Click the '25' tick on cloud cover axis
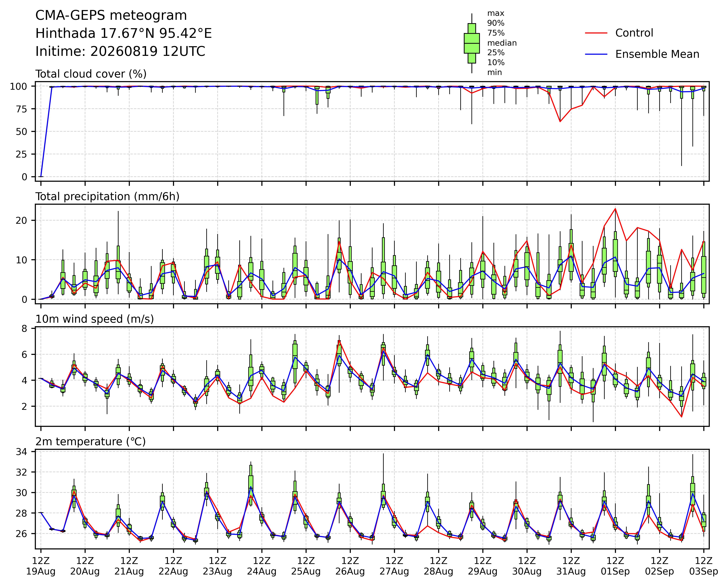Image resolution: width=728 pixels, height=586 pixels. pyautogui.click(x=22, y=154)
